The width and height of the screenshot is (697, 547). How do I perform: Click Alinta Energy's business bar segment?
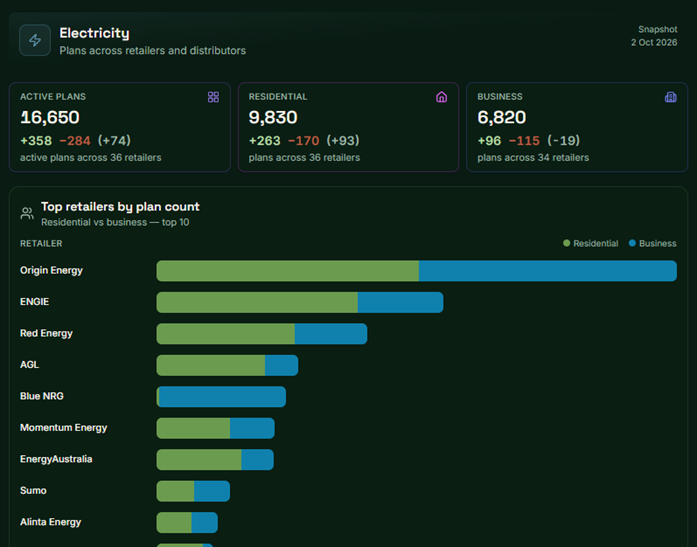204,523
